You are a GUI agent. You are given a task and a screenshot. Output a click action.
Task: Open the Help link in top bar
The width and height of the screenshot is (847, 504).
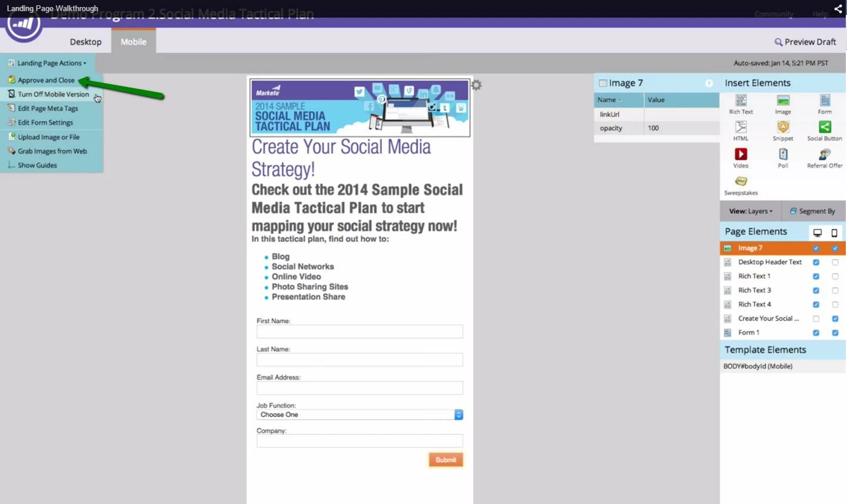click(x=820, y=14)
